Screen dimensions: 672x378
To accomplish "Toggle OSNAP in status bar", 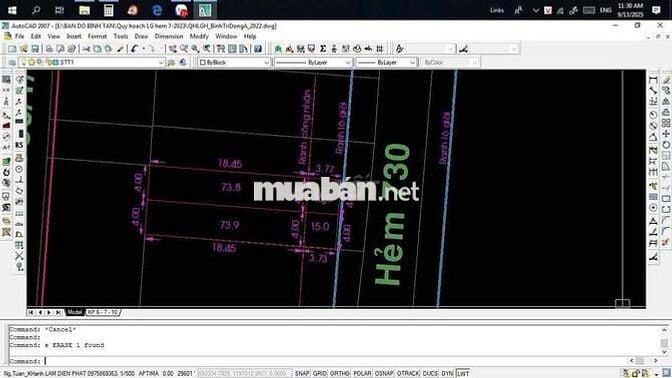I will [384, 374].
